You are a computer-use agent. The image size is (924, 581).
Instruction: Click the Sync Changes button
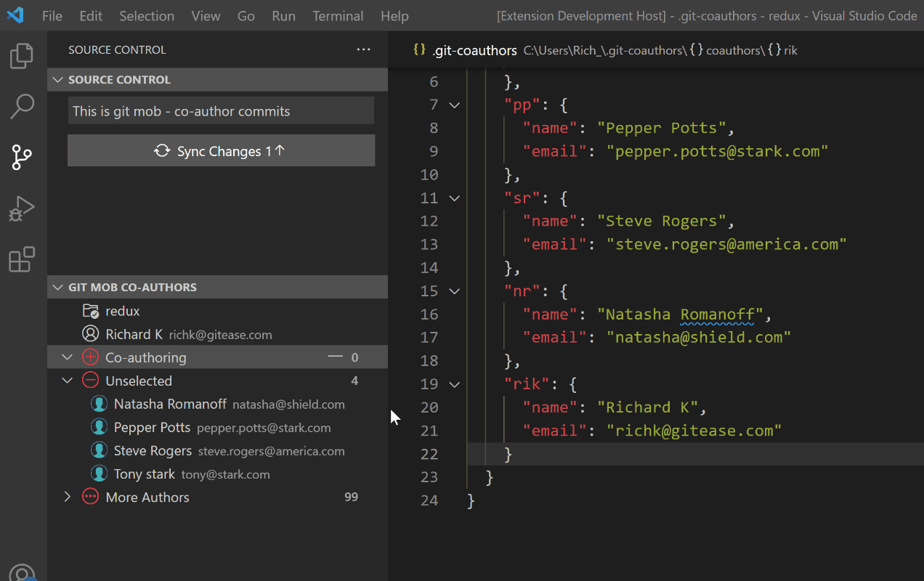[221, 150]
